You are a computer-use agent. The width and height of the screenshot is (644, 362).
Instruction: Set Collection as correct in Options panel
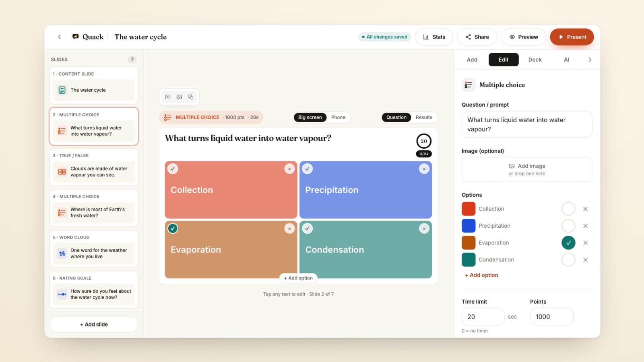pos(568,209)
